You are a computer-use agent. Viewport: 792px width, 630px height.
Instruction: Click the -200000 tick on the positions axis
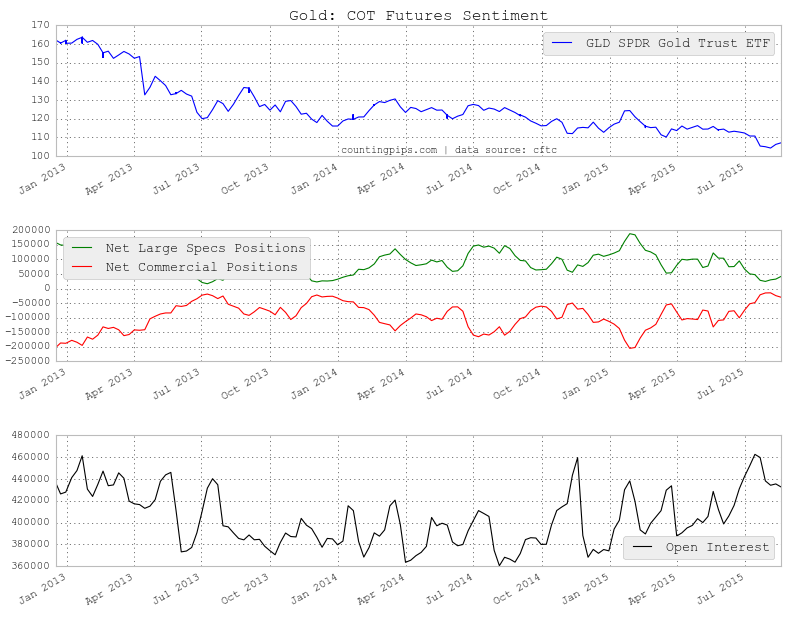click(28, 346)
